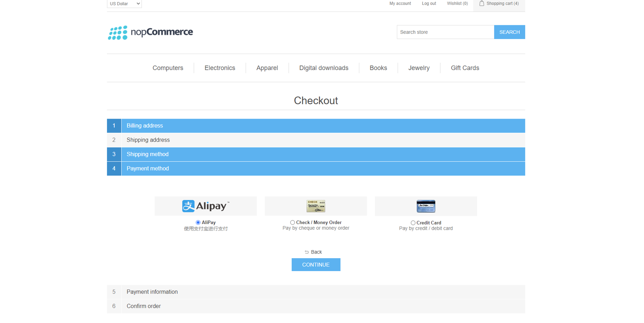Click the Chinese Alipay description text
The width and height of the screenshot is (644, 323).
206,228
